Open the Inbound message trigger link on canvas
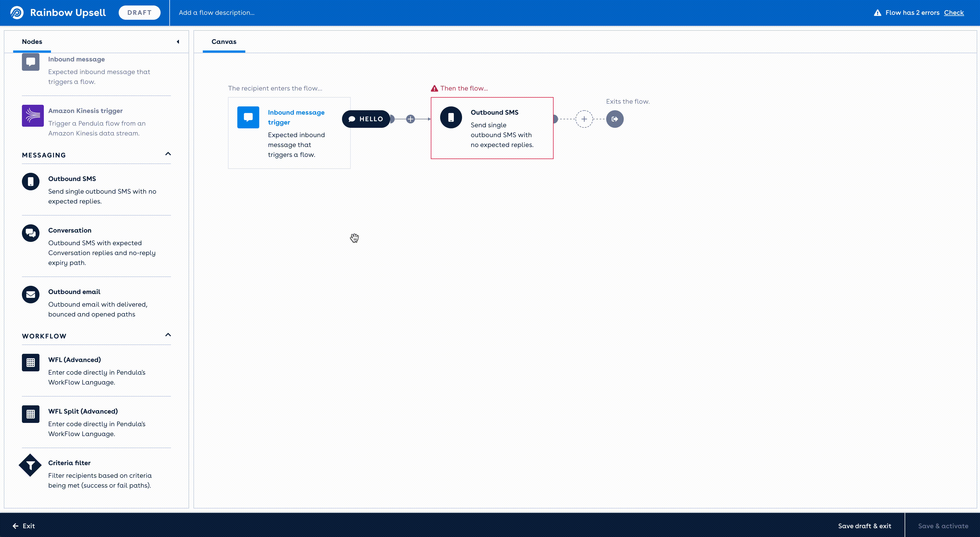 [296, 117]
